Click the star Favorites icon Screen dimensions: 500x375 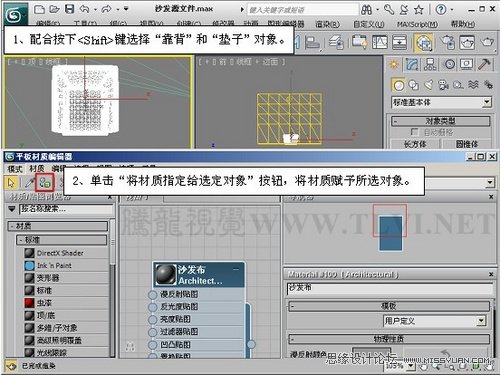click(419, 10)
